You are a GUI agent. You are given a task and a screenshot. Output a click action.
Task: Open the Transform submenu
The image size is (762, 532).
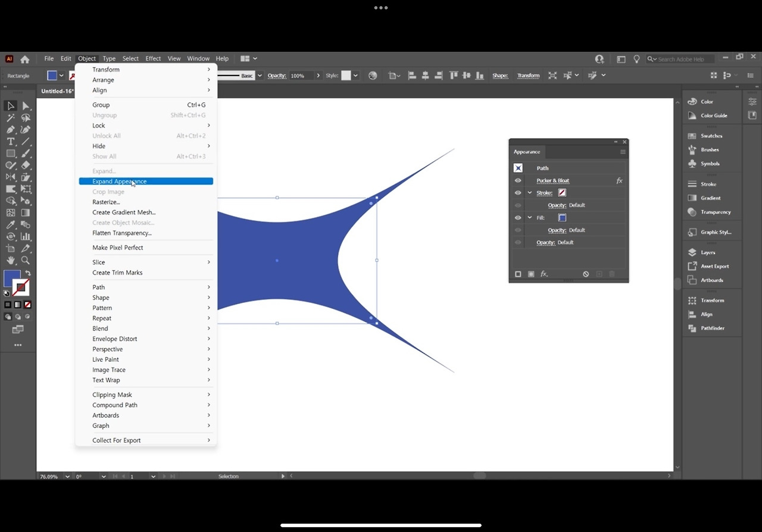[146, 70]
